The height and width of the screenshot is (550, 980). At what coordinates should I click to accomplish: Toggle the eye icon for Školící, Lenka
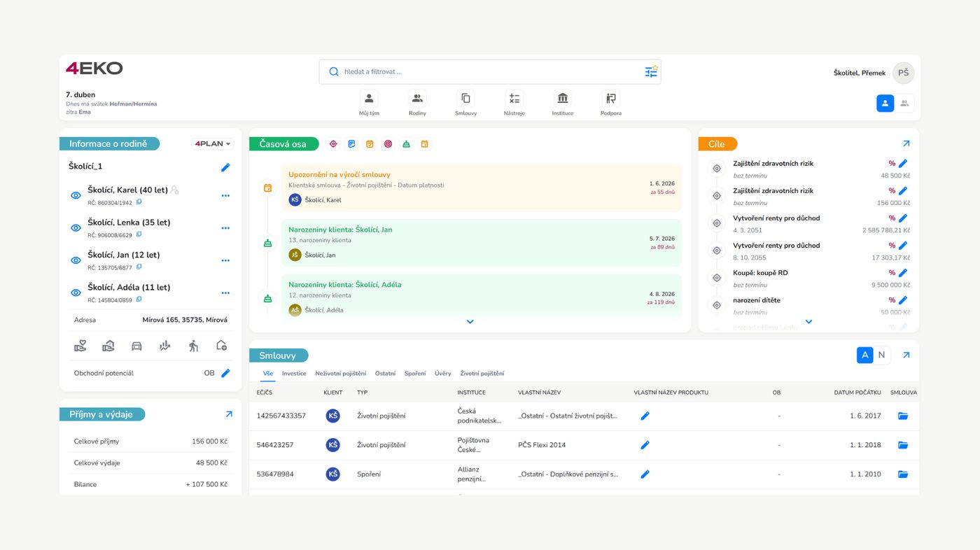coord(75,227)
